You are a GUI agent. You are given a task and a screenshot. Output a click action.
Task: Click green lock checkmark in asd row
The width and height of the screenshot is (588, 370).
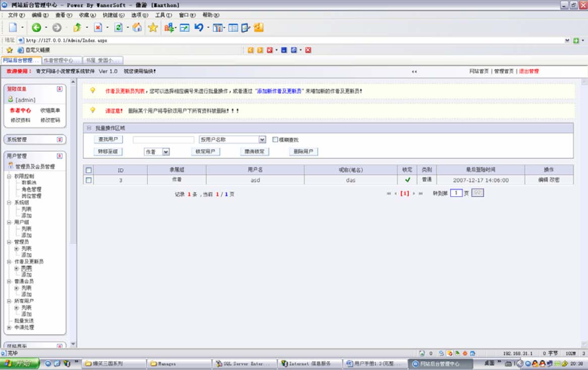[x=408, y=180]
